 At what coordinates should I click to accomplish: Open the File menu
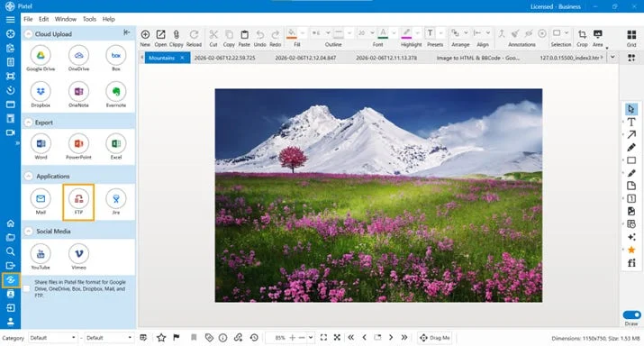tap(28, 19)
